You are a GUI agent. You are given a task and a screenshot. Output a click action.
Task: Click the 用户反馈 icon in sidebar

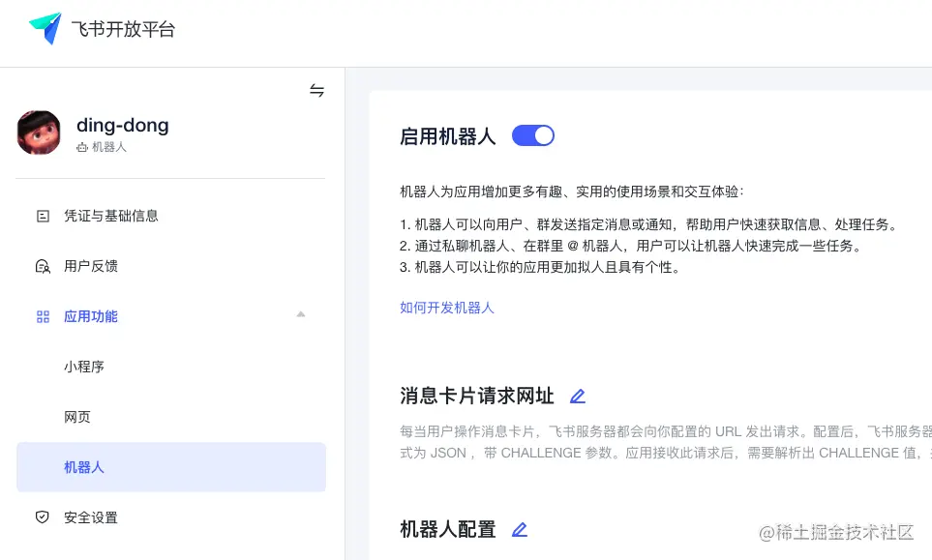tap(43, 266)
